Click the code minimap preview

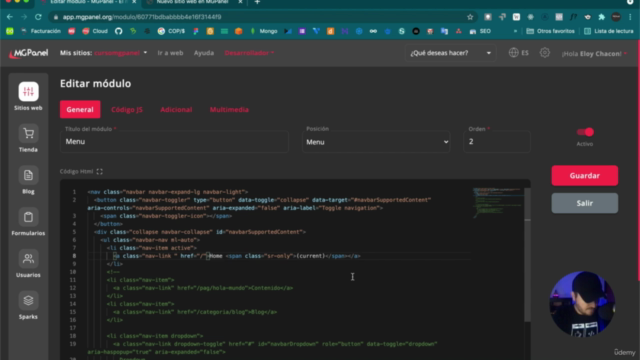pyautogui.click(x=498, y=202)
